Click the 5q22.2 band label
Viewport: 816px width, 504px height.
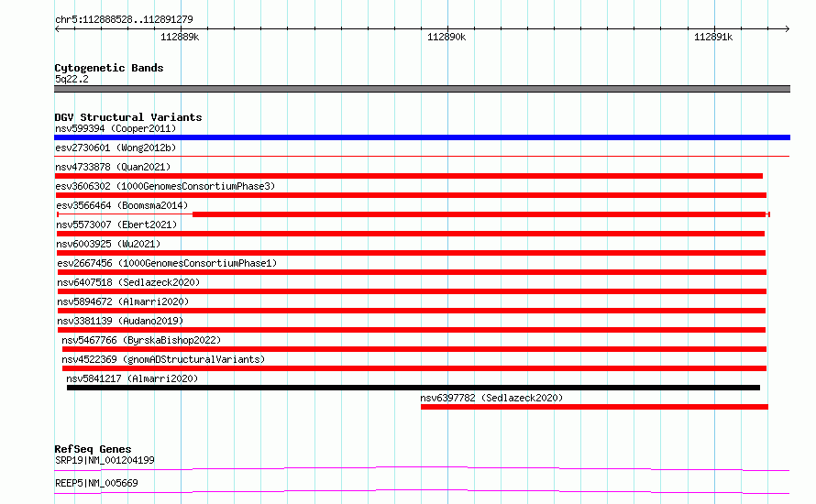click(x=72, y=79)
